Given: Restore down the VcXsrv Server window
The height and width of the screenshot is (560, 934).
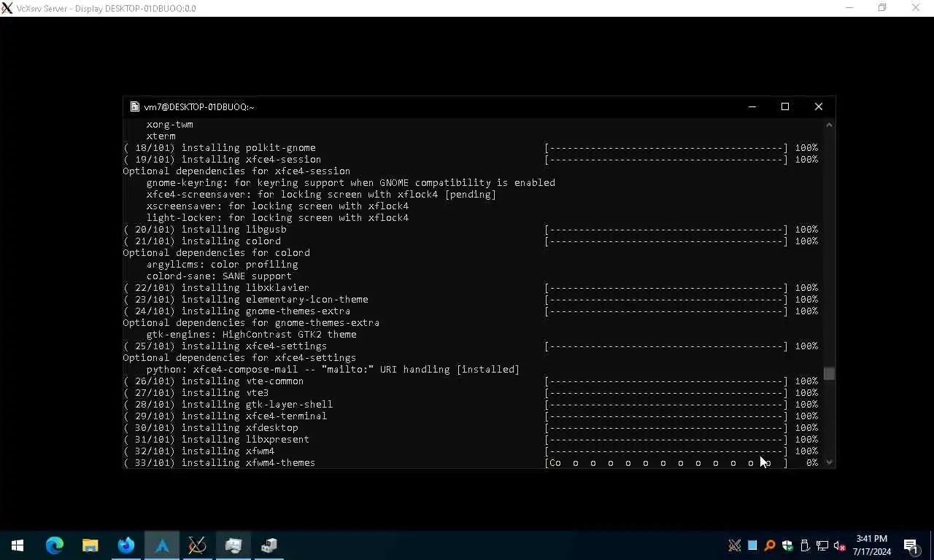Looking at the screenshot, I should pos(882,8).
